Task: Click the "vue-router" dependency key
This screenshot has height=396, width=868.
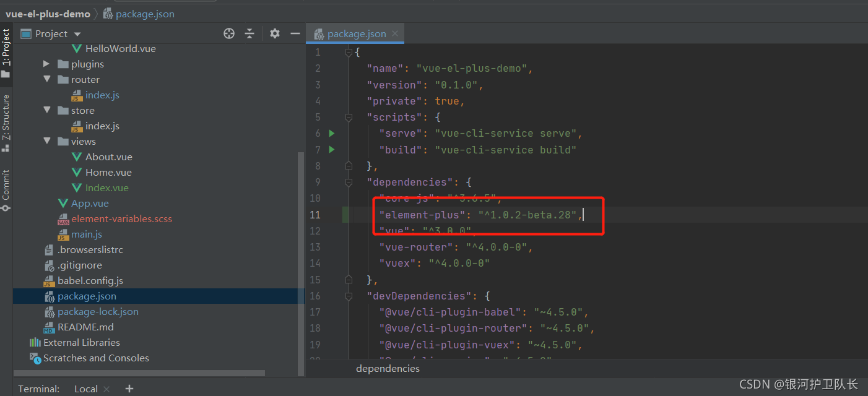Action: [x=416, y=247]
